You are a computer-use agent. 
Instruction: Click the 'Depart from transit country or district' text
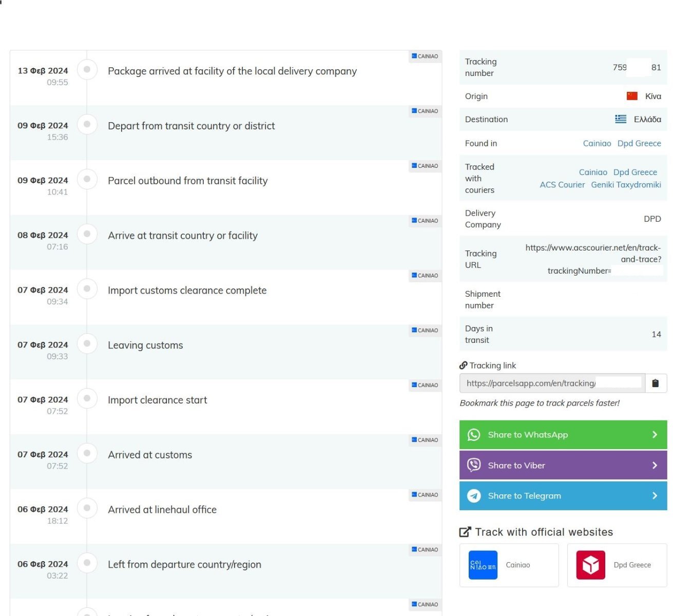[x=191, y=126]
